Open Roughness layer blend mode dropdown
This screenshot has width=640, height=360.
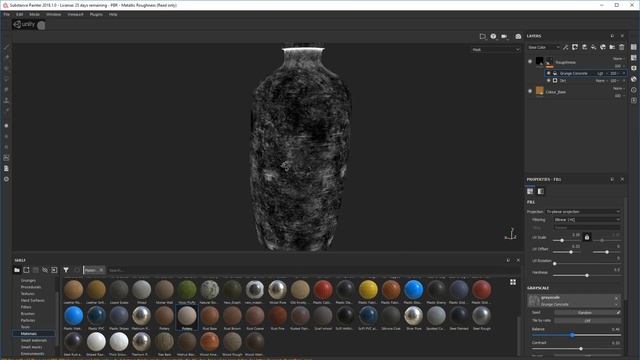pyautogui.click(x=618, y=59)
